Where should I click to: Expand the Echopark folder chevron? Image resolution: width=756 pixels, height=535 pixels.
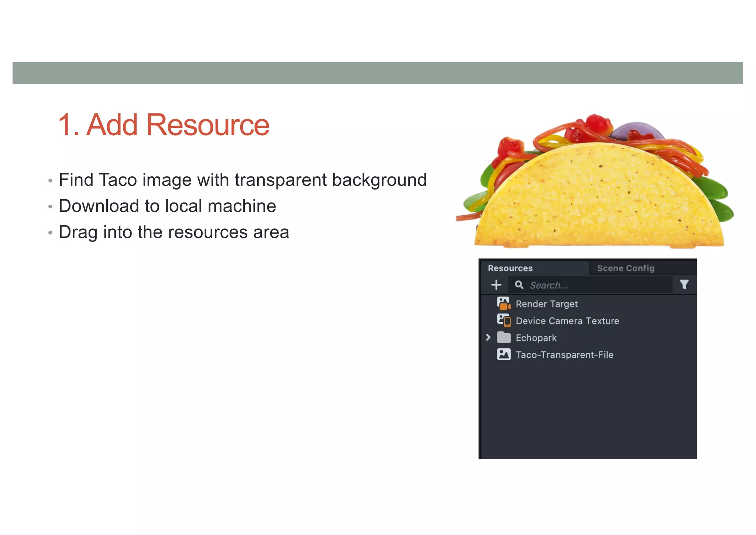[488, 337]
